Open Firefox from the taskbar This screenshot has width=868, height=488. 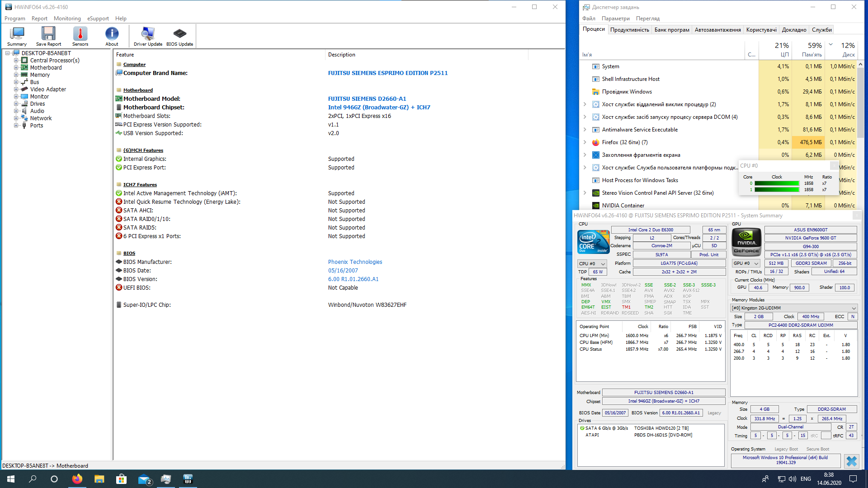[77, 479]
